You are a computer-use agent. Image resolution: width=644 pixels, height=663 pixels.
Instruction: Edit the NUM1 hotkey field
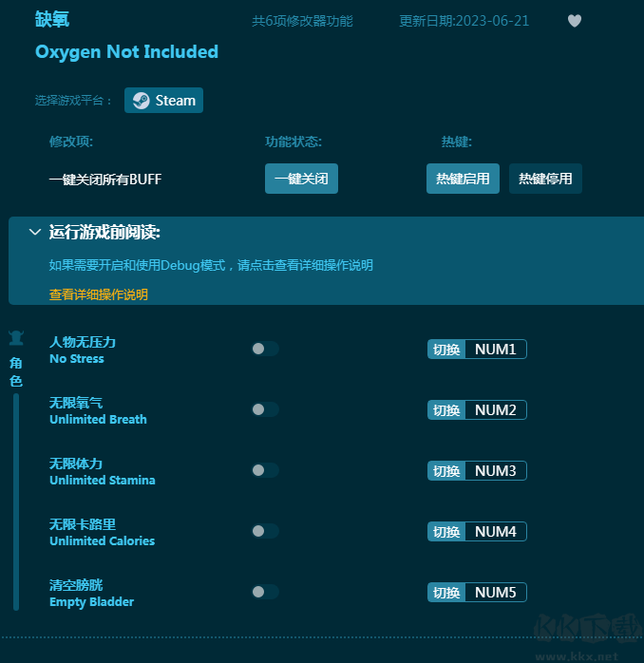[x=496, y=350]
